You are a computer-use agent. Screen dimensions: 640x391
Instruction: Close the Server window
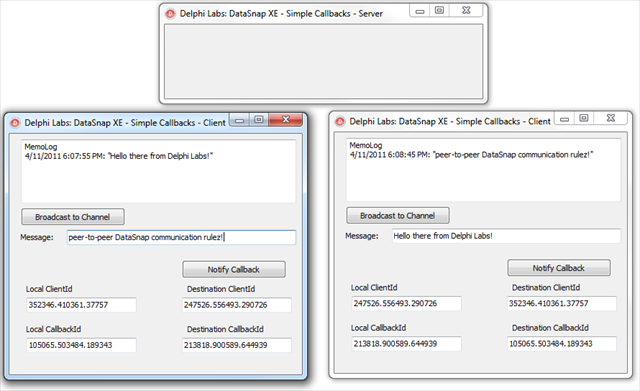click(x=466, y=11)
